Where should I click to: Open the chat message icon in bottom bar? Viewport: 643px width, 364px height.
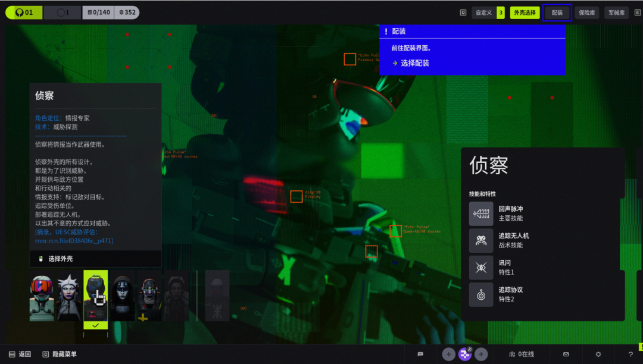point(420,354)
